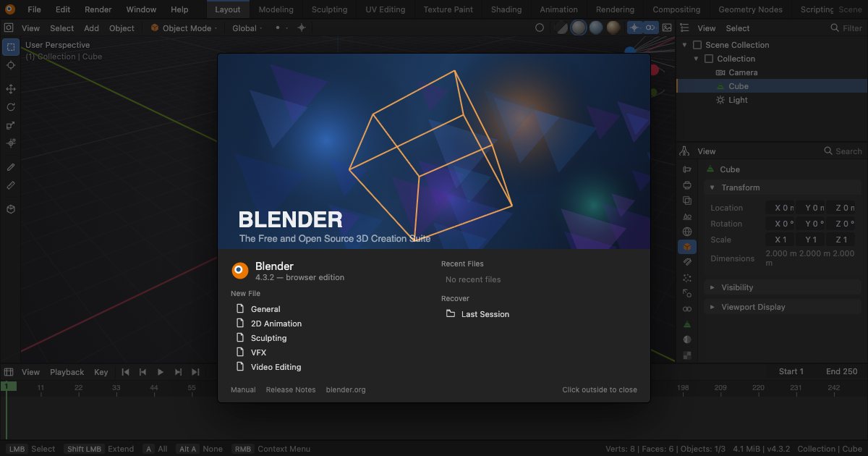This screenshot has height=456, width=868.
Task: Open the Physics properties tab icon
Action: pyautogui.click(x=687, y=293)
